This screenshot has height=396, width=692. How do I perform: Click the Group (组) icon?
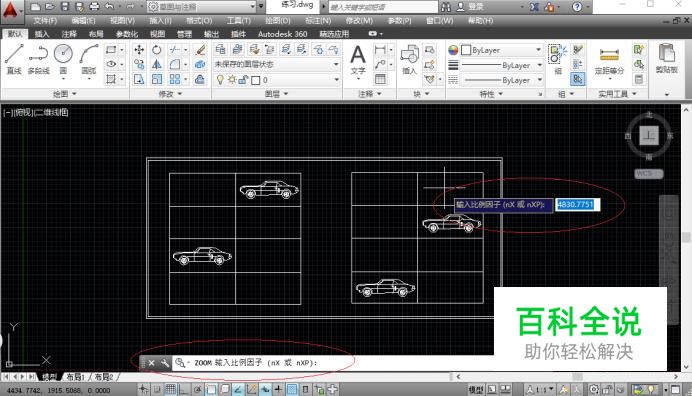coord(558,60)
